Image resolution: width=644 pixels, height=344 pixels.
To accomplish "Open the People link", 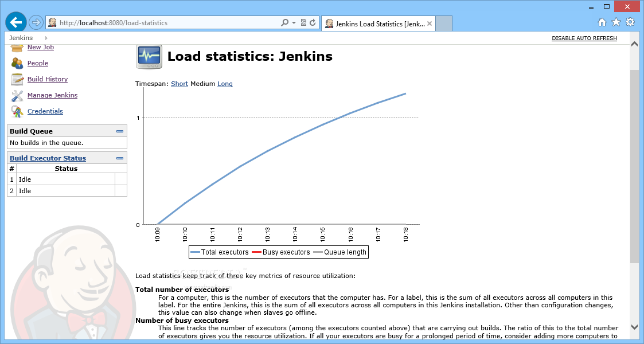I will (38, 63).
